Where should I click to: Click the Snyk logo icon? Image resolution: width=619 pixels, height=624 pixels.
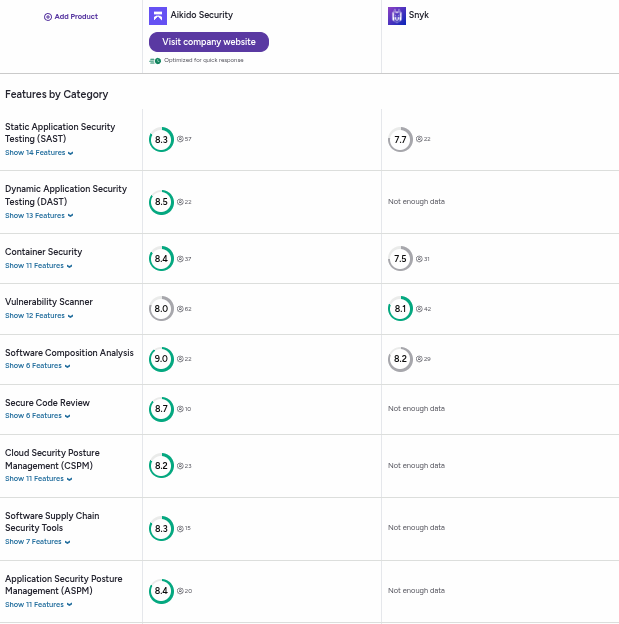point(396,16)
